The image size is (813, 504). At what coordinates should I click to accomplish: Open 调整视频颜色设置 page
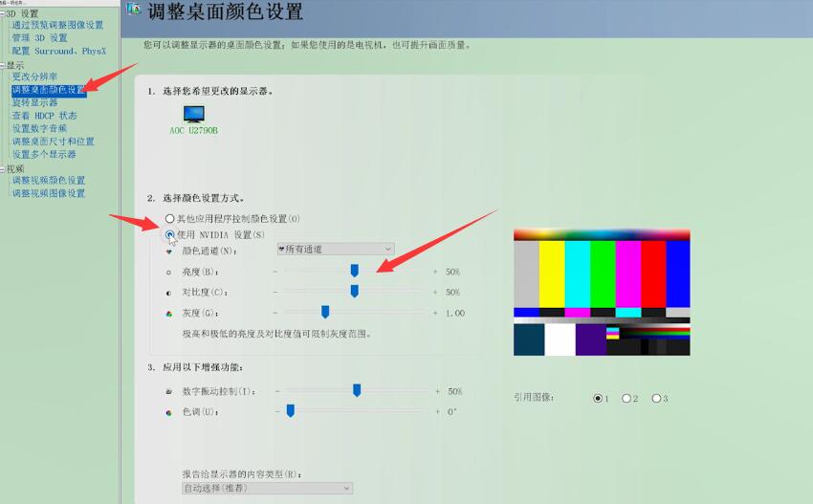(48, 181)
